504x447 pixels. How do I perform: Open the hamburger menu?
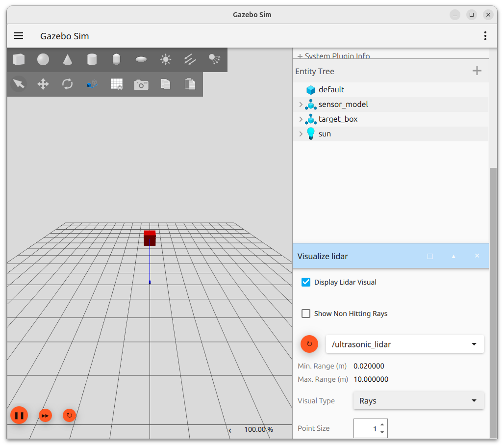pos(19,36)
